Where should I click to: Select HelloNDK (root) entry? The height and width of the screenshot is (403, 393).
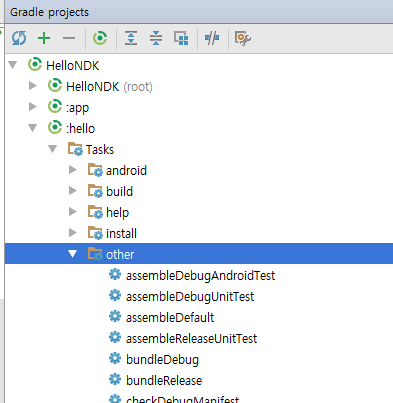pyautogui.click(x=109, y=87)
